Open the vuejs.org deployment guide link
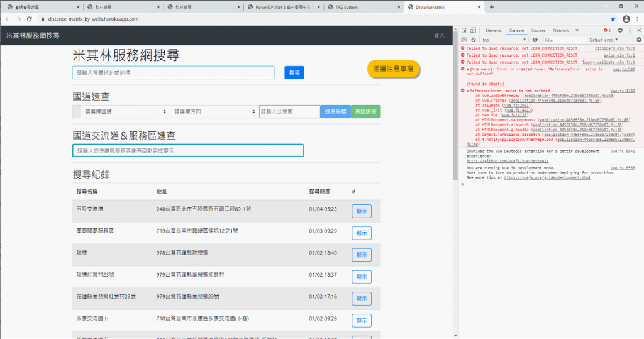This screenshot has height=339, width=644. coord(547,178)
